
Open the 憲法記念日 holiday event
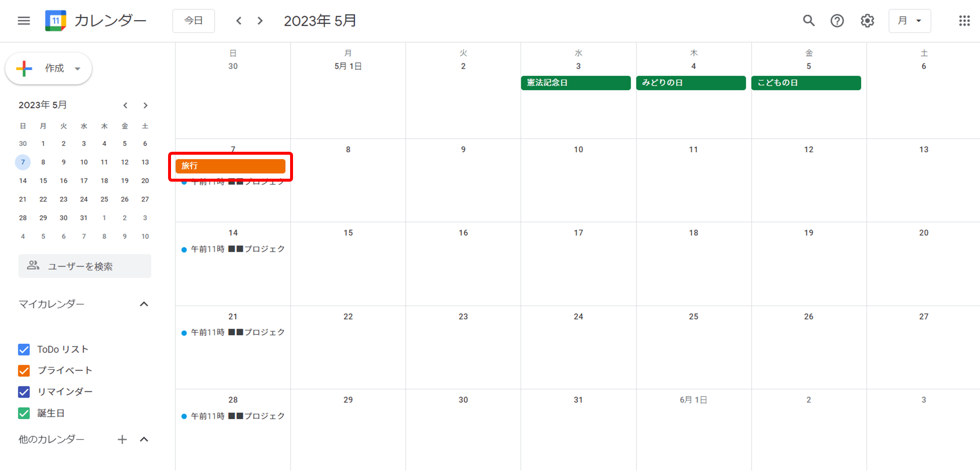576,83
